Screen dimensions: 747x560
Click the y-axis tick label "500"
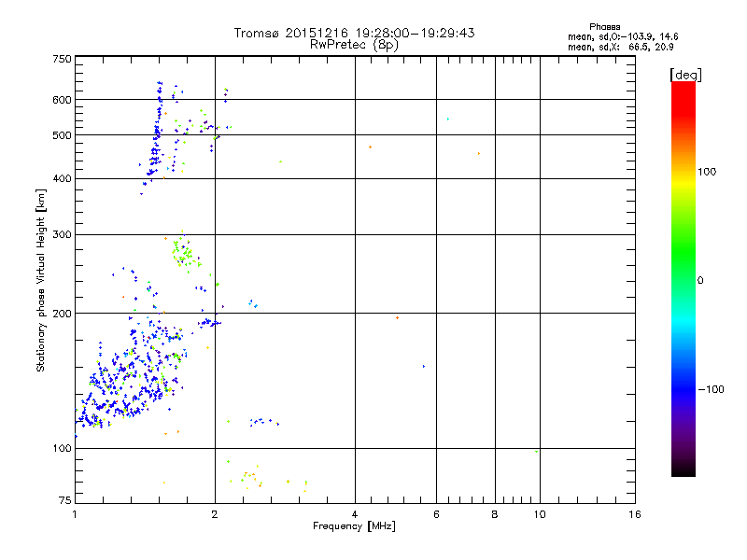click(x=62, y=135)
